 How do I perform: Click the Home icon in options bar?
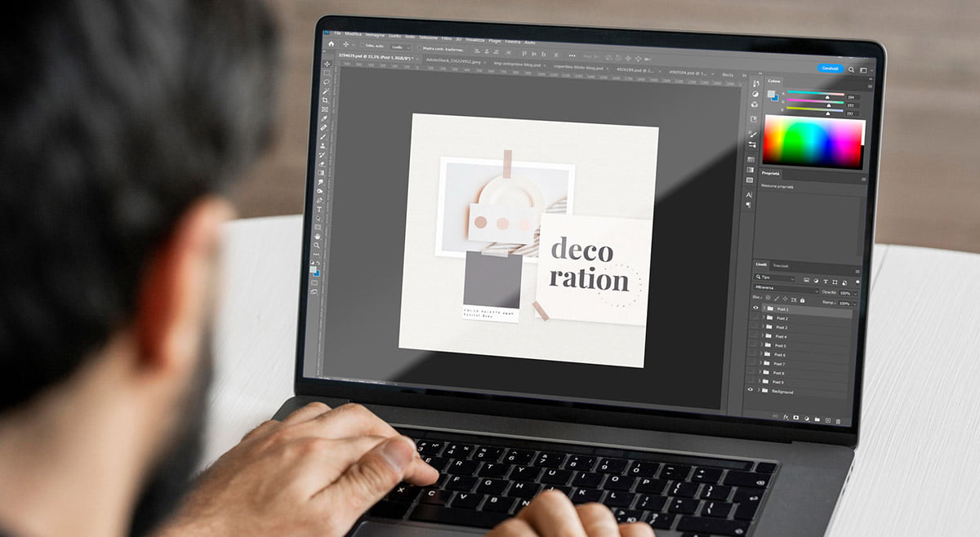(331, 44)
